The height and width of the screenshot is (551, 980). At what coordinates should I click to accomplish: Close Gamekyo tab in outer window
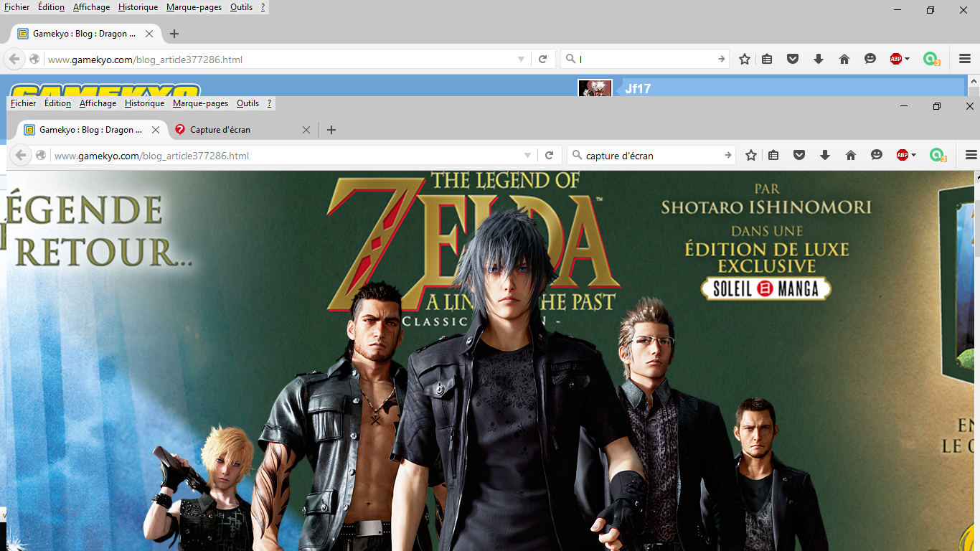(149, 34)
